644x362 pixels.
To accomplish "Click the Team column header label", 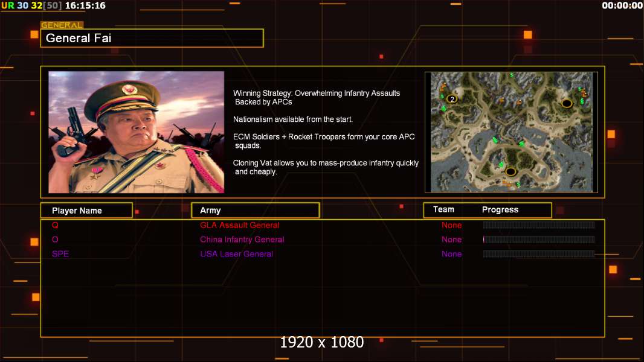I will 443,209.
